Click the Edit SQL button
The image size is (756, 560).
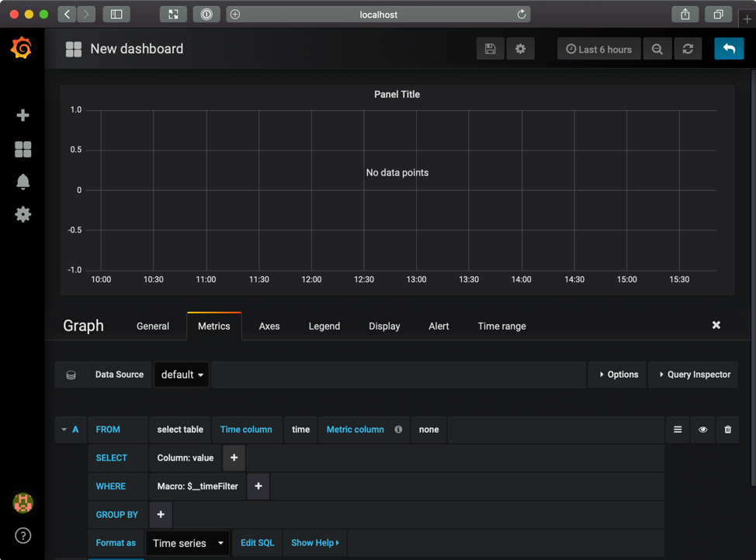coord(257,543)
